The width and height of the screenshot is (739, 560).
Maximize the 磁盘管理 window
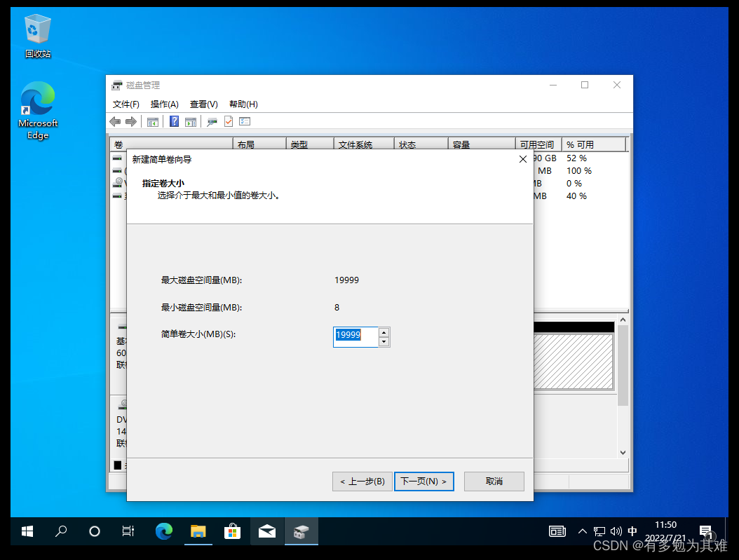[585, 85]
